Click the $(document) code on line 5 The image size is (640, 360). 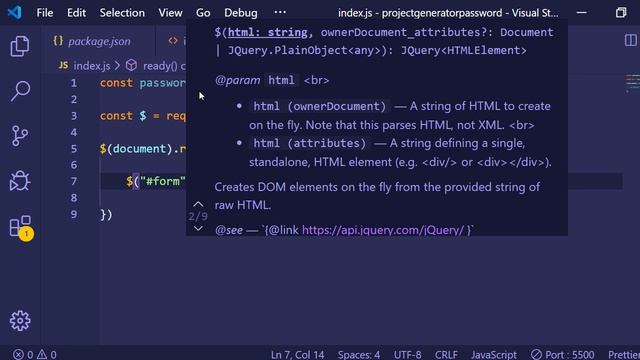[136, 149]
